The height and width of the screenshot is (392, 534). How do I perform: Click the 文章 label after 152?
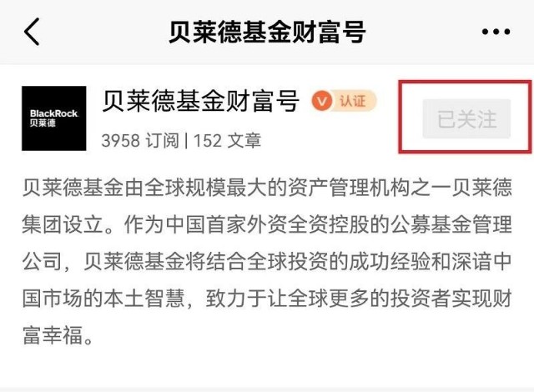tap(244, 140)
